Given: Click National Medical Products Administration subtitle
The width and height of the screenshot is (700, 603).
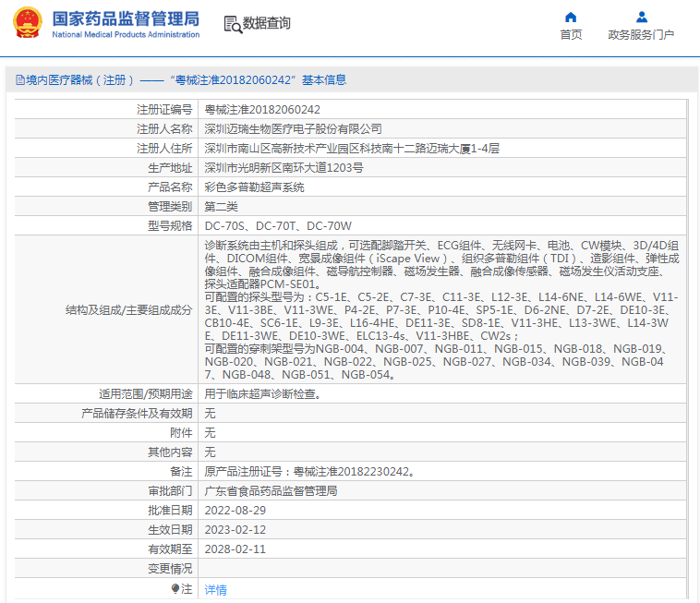Looking at the screenshot, I should tap(126, 35).
